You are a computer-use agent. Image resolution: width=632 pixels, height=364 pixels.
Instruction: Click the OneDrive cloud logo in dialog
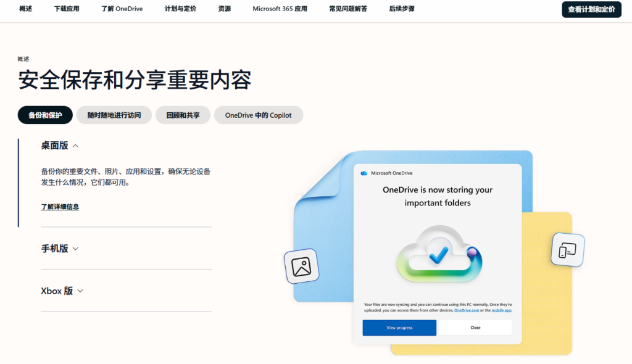coord(364,173)
